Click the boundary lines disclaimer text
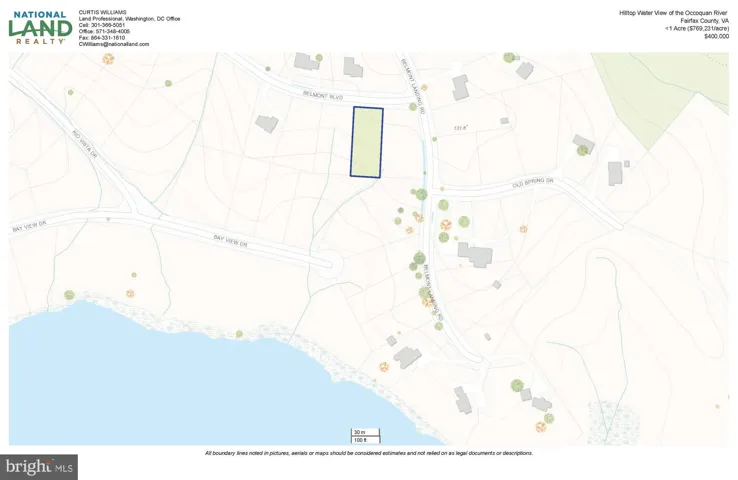Screen dimensions: 738x480 369,453
